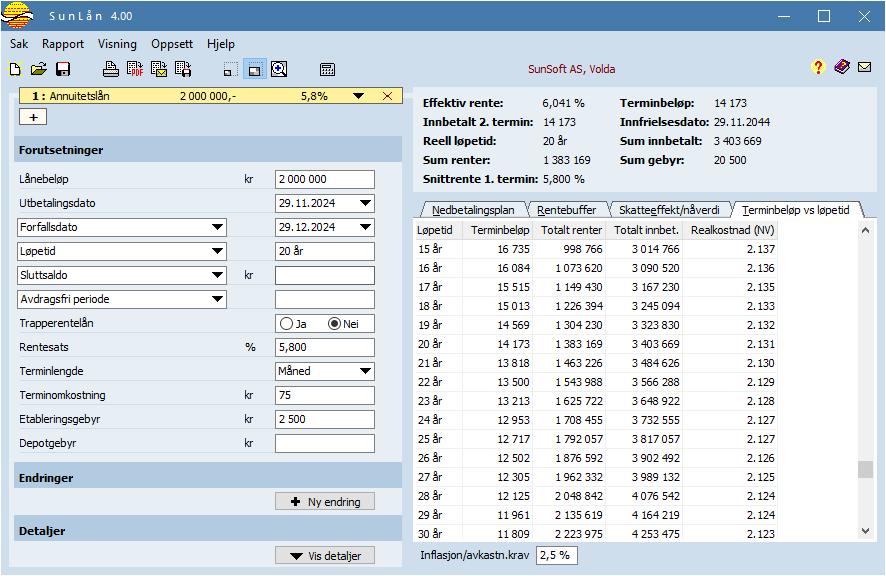Open the purple help book icon
Image resolution: width=886 pixels, height=576 pixels.
pos(841,68)
